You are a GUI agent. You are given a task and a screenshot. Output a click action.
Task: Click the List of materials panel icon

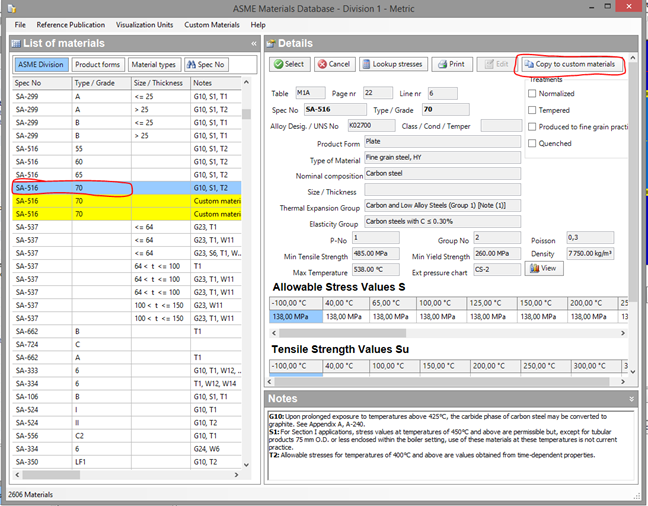tap(16, 43)
